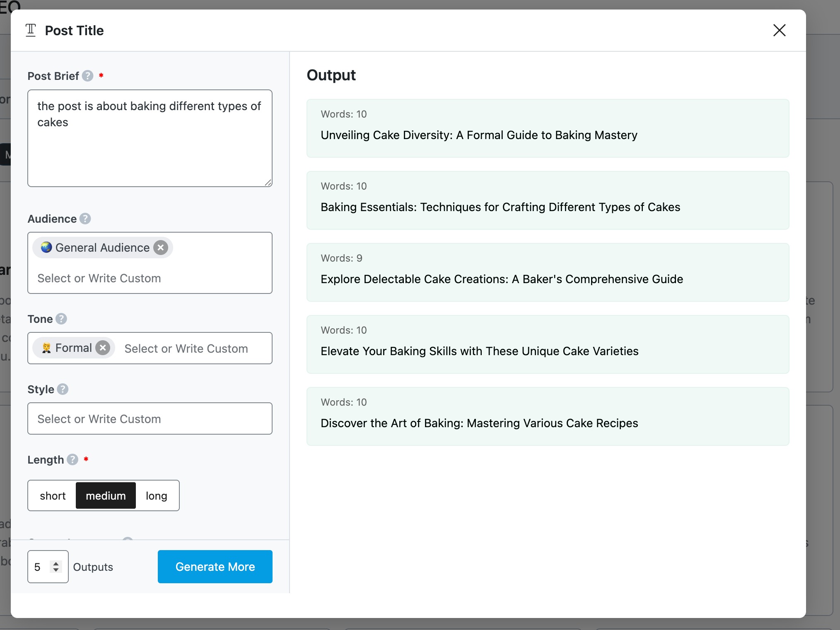This screenshot has width=840, height=630.
Task: Select the medium length option
Action: pos(106,495)
